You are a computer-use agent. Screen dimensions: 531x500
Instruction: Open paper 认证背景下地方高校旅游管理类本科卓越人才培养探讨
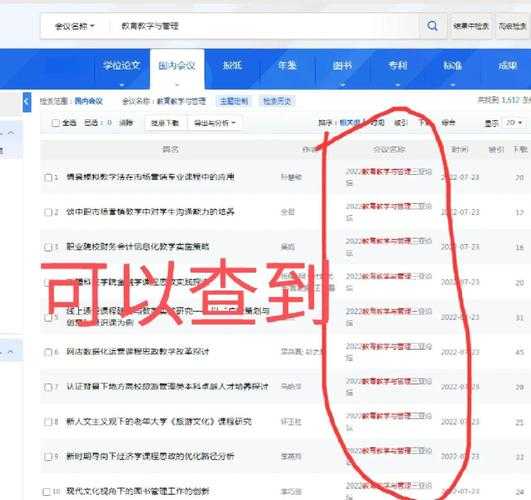click(x=167, y=387)
